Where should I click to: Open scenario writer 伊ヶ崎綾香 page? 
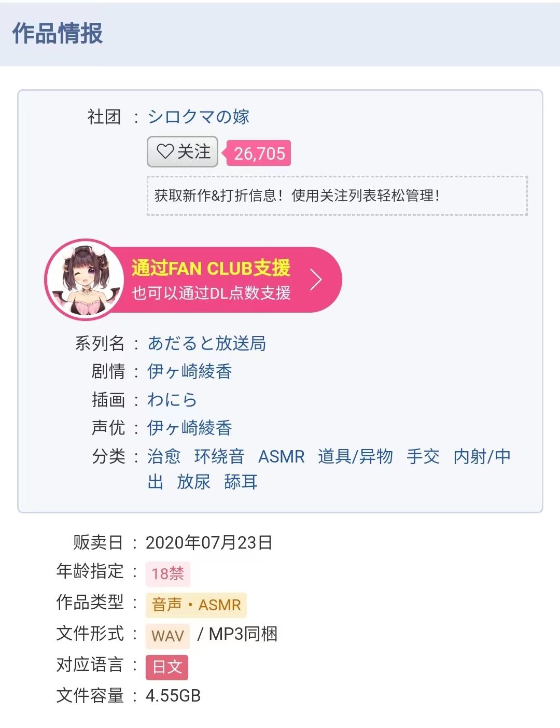pyautogui.click(x=190, y=372)
